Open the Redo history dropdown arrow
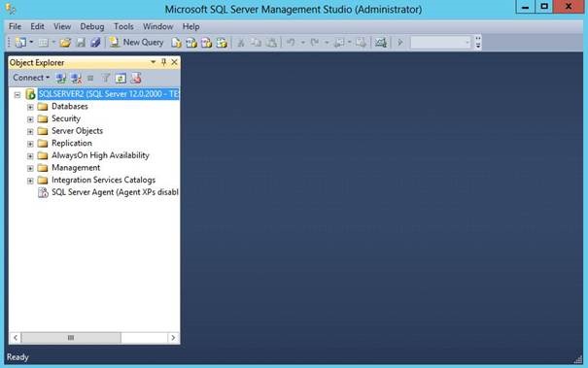 (x=327, y=43)
